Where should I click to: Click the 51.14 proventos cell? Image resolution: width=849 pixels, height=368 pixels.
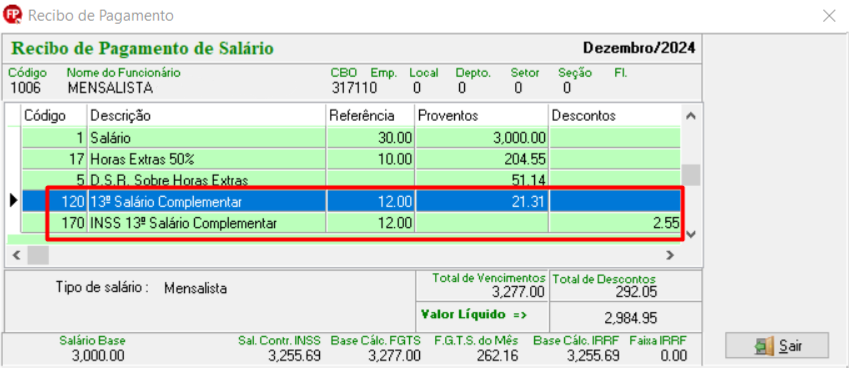pos(482,180)
